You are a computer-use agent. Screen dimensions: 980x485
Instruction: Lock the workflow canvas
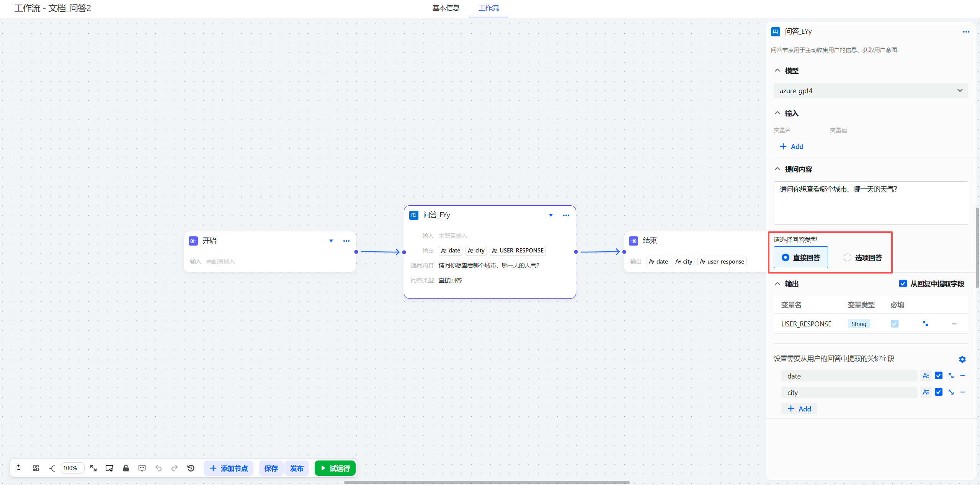click(126, 468)
